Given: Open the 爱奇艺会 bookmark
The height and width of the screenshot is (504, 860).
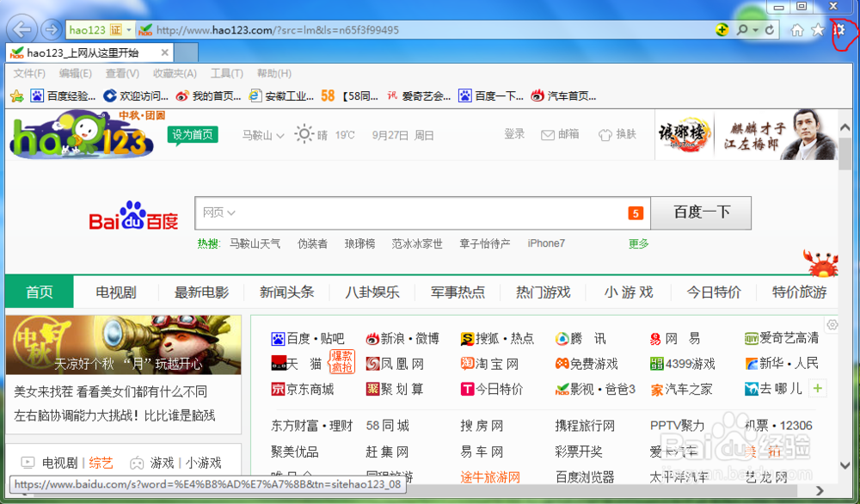Looking at the screenshot, I should pos(419,96).
